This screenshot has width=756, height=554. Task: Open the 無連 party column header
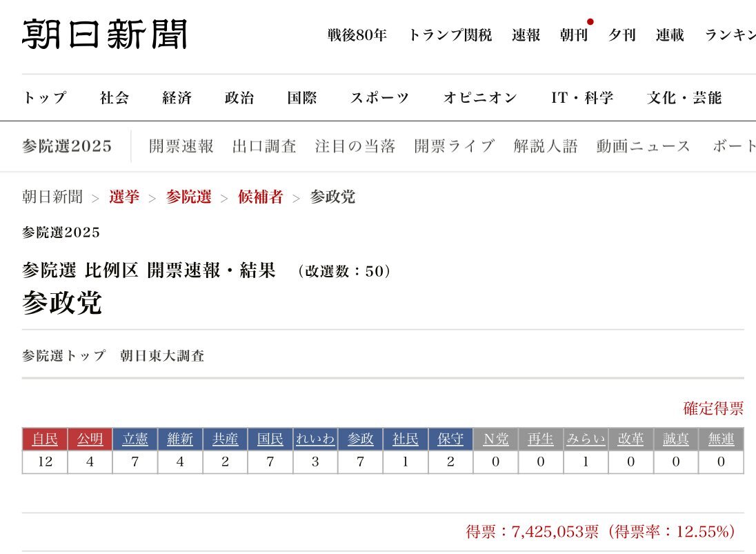tap(722, 439)
